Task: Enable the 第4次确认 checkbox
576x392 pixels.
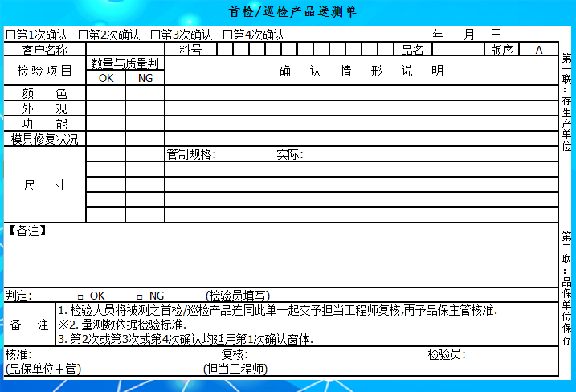Action: point(227,35)
